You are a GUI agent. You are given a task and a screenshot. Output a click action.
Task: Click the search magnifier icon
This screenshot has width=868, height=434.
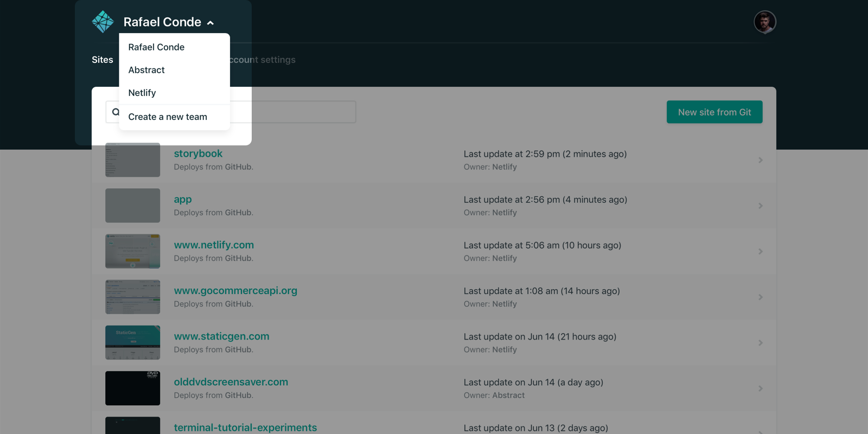tap(115, 112)
